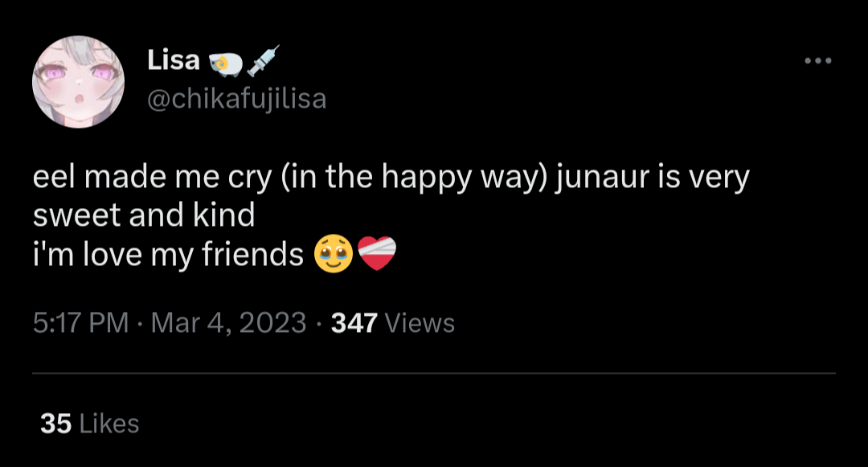Open the 5:17 PM timestamp
This screenshot has width=868, height=467.
[x=81, y=322]
